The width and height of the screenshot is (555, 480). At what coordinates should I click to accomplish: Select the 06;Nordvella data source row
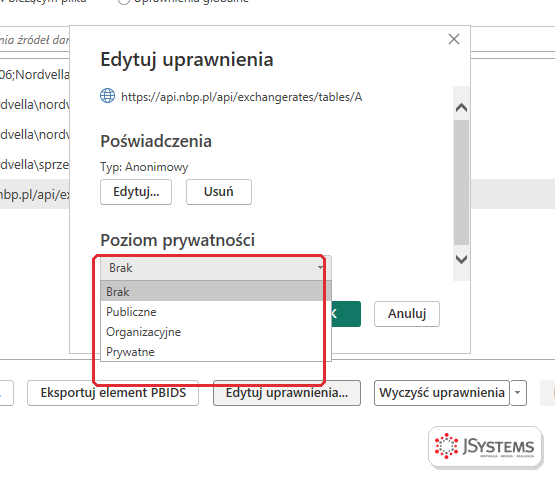(35, 74)
